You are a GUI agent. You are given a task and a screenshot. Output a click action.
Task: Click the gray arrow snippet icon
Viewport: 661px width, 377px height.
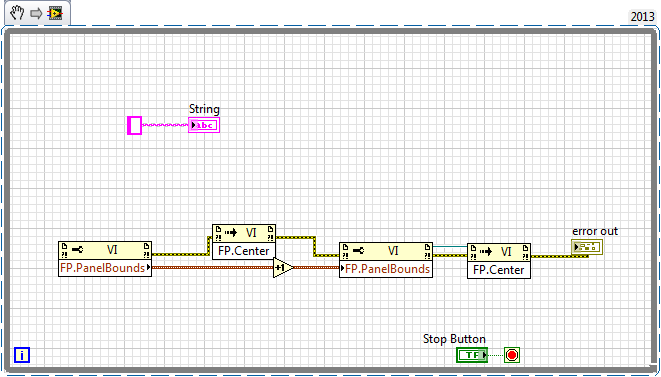click(x=36, y=13)
